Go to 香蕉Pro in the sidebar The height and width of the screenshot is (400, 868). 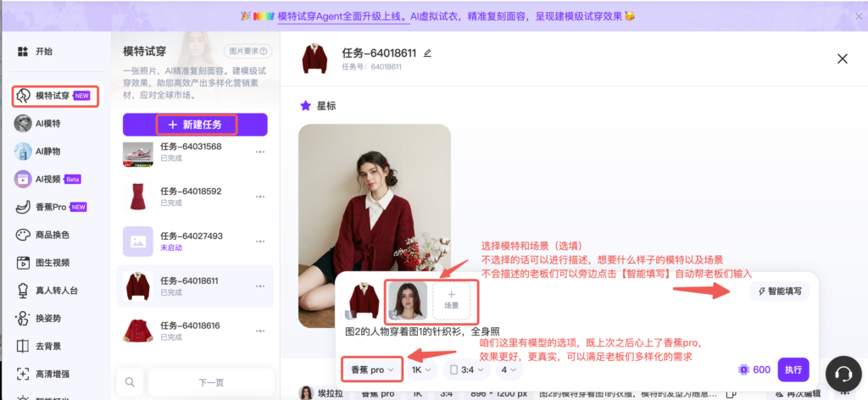tap(55, 207)
